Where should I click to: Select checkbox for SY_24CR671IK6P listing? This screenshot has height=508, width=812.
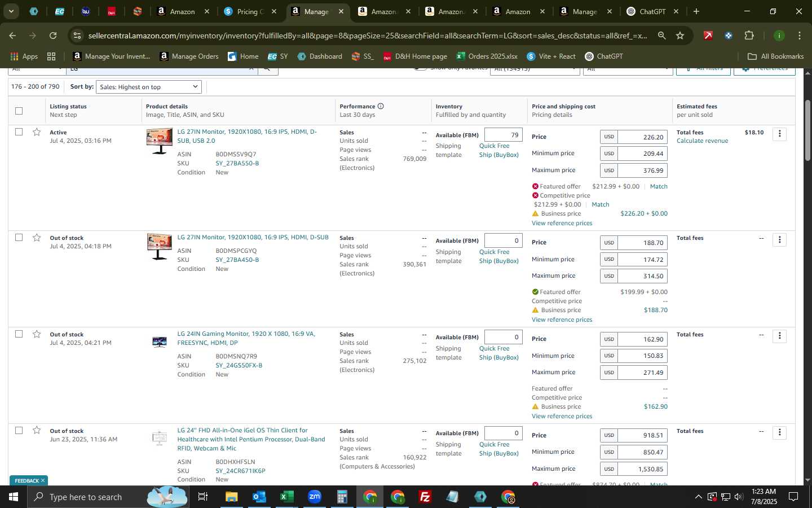(x=19, y=431)
